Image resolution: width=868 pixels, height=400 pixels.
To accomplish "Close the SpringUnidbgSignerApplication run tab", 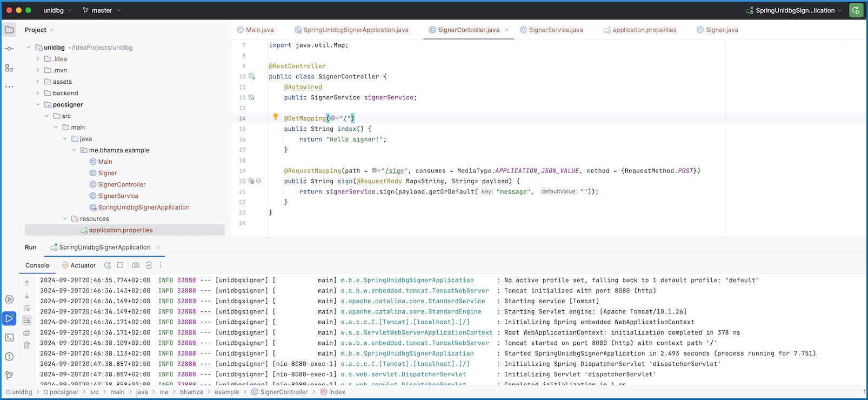I will [158, 248].
